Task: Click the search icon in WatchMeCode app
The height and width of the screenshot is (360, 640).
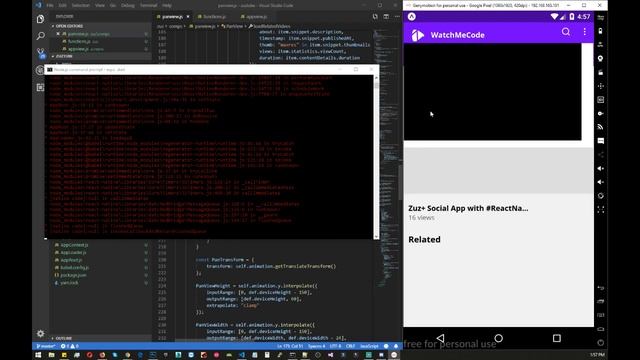Action: pos(566,32)
